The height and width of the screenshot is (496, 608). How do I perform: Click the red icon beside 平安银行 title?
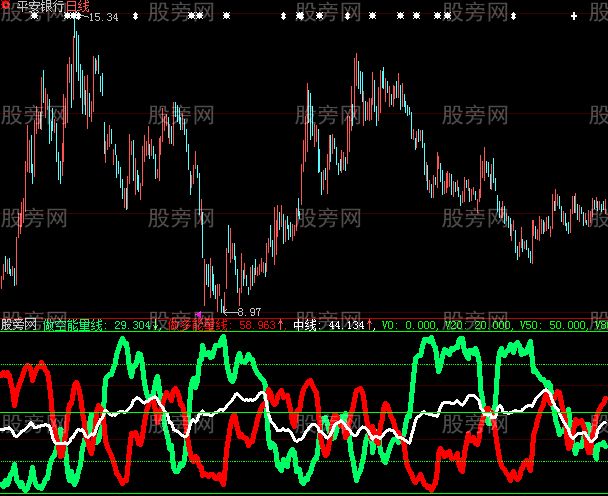(5, 5)
